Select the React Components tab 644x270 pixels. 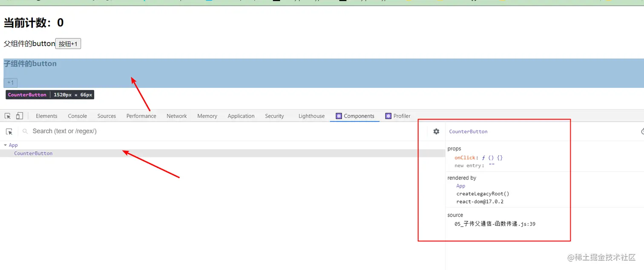tap(355, 116)
